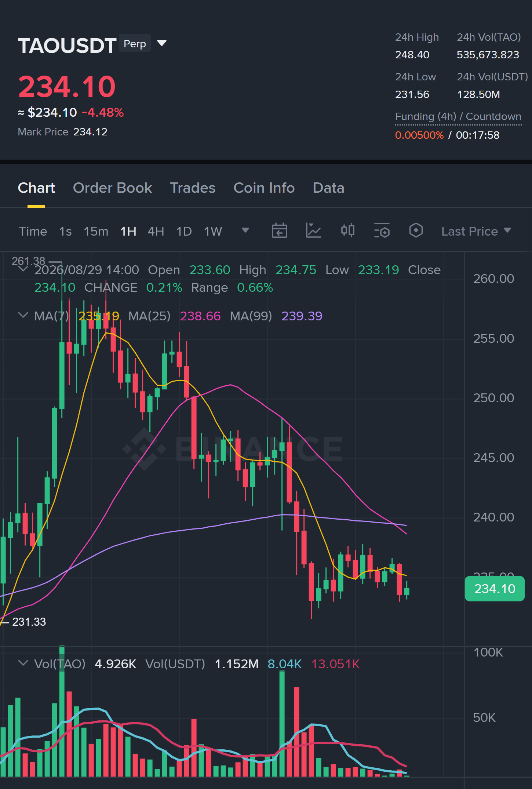Open the Data tab

tap(328, 188)
